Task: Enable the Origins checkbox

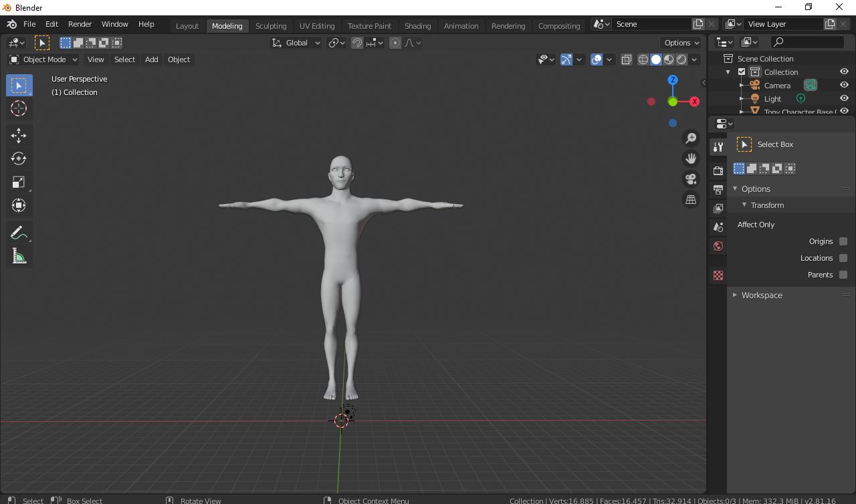Action: click(x=843, y=241)
